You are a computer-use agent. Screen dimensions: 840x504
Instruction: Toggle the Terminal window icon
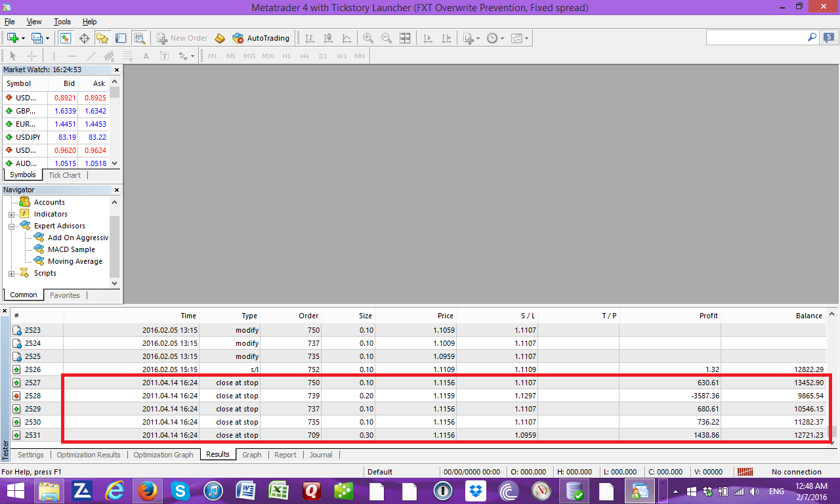pos(120,38)
